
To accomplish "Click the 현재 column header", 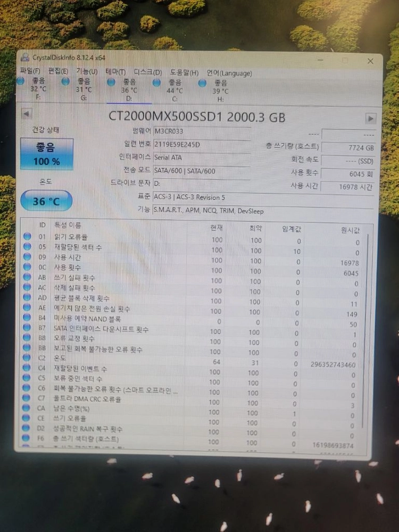I will [217, 227].
